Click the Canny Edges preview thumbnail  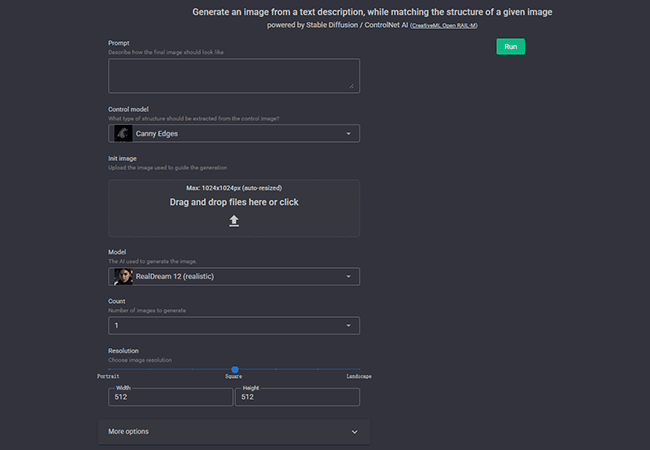pos(123,133)
